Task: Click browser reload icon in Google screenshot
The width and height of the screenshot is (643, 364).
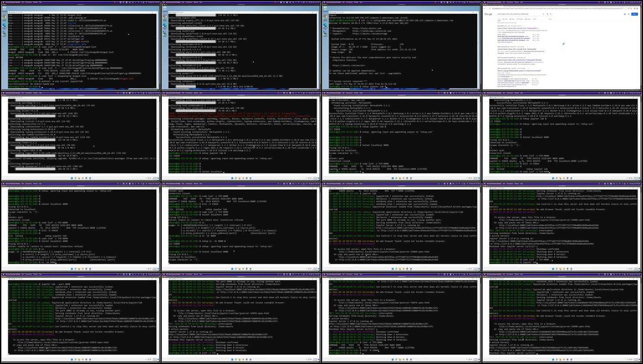Action: 489,8
